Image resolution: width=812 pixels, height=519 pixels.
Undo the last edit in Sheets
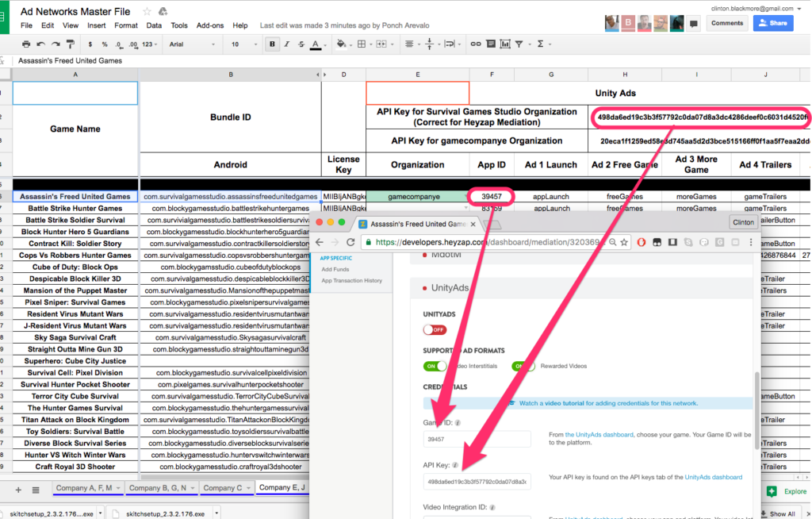pos(41,44)
